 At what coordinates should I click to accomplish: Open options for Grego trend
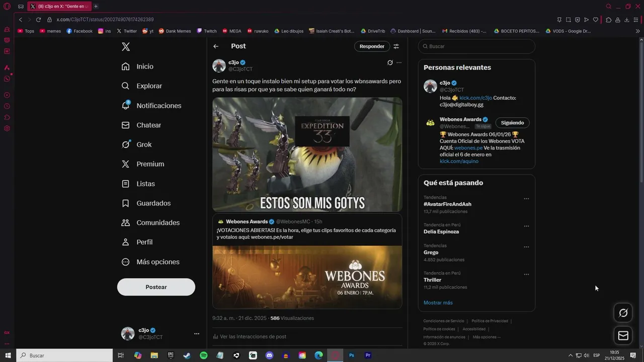tap(526, 247)
